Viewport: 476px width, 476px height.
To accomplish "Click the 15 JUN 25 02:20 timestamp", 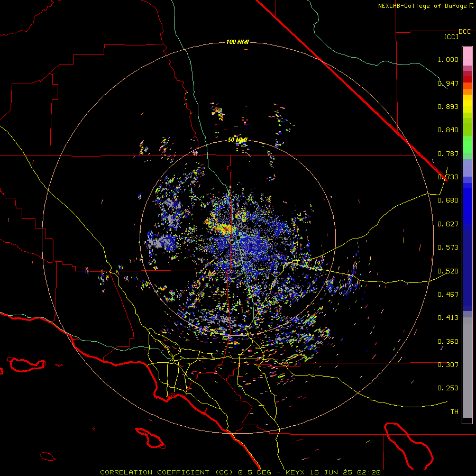I will (x=345, y=472).
